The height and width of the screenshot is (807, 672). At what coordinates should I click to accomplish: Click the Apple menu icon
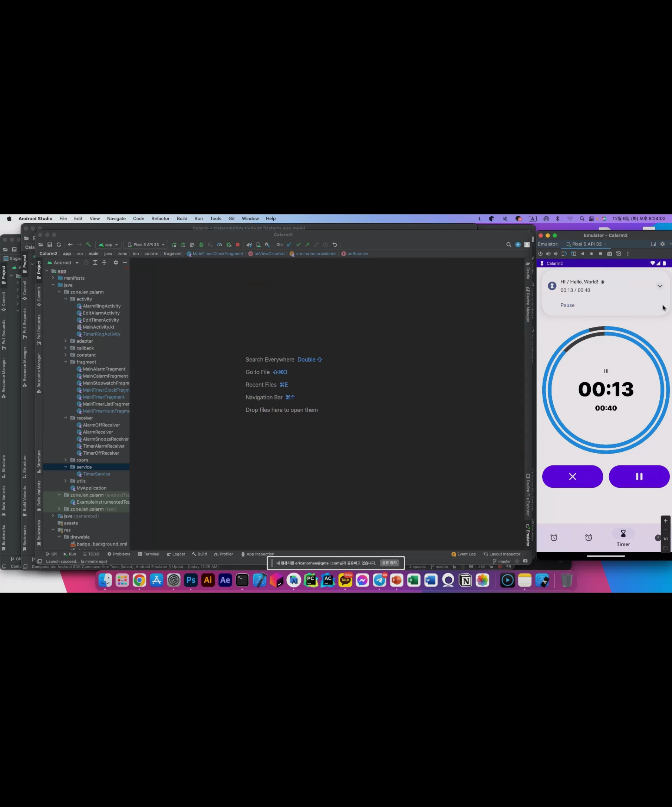(9, 219)
